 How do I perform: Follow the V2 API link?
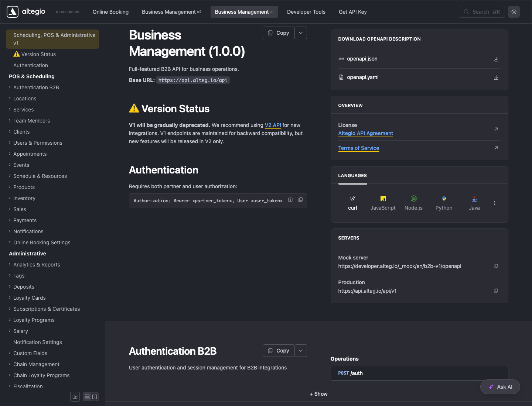click(273, 125)
